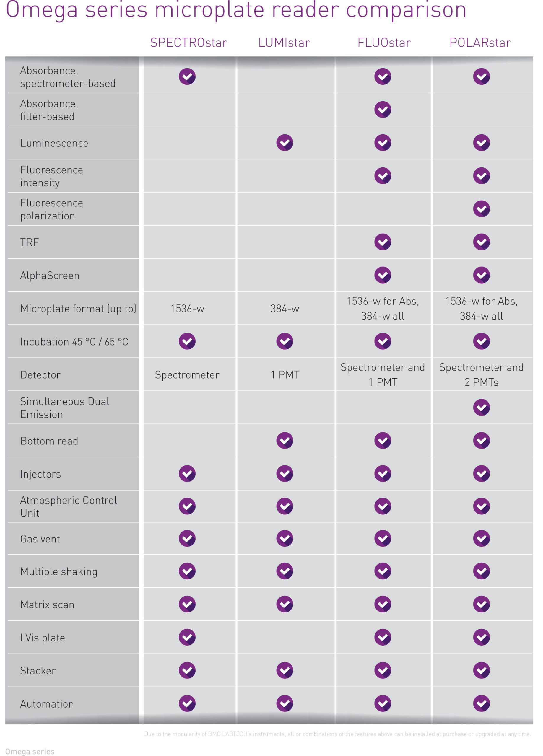Select the SPECTROstar column header
This screenshot has height=756, width=543.
click(188, 43)
